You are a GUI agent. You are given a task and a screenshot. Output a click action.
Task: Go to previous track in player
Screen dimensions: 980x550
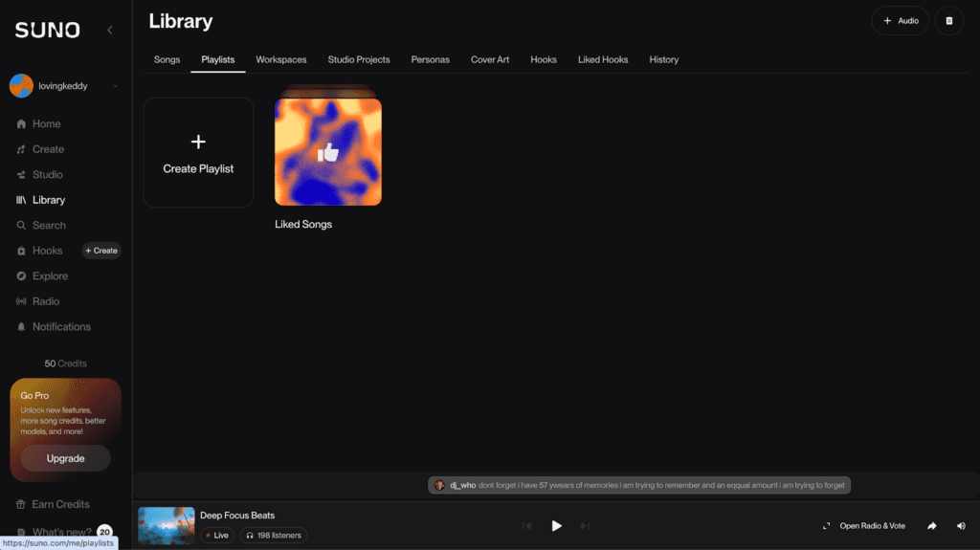[526, 525]
